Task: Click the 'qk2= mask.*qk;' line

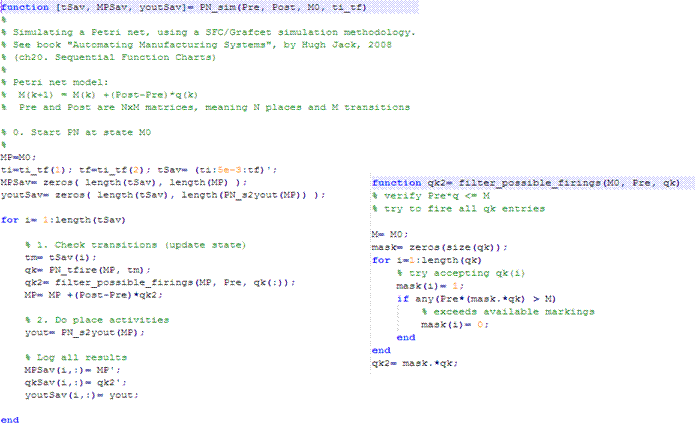Action: 414,363
